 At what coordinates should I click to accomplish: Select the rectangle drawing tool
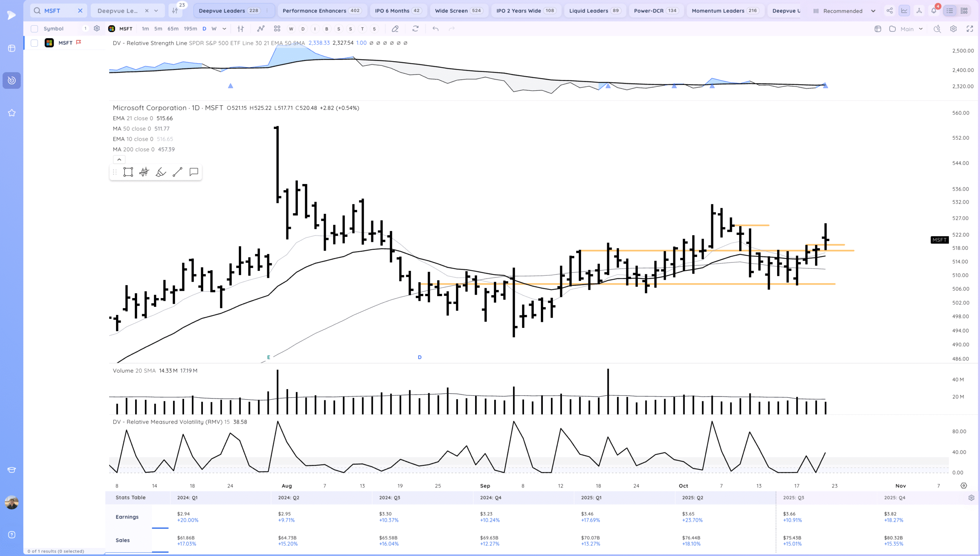tap(128, 172)
